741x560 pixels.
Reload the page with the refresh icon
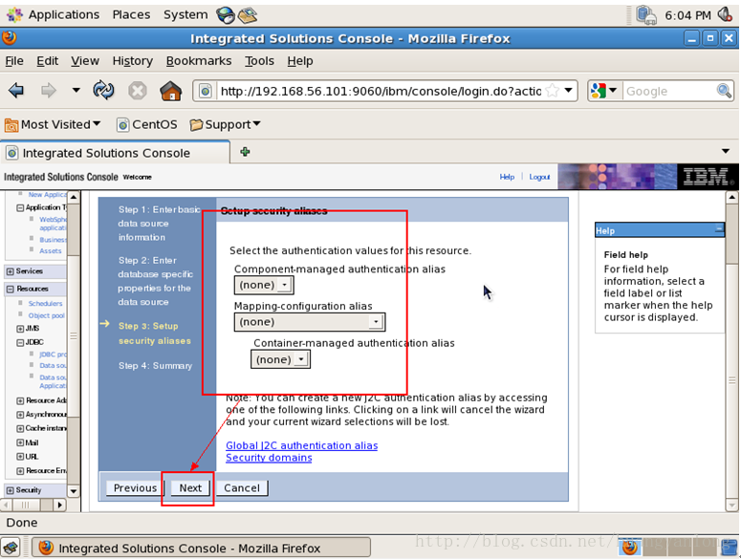tap(103, 90)
